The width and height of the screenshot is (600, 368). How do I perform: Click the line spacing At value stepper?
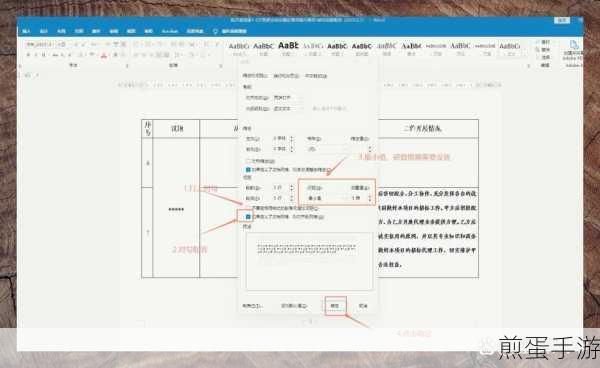361,198
